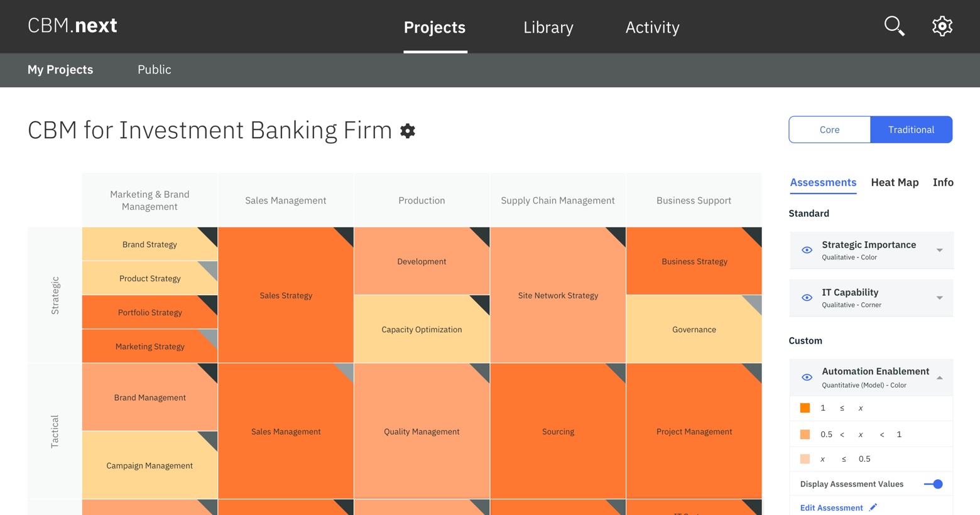The width and height of the screenshot is (980, 515).
Task: Toggle IT Capability visibility eye
Action: [x=807, y=298]
